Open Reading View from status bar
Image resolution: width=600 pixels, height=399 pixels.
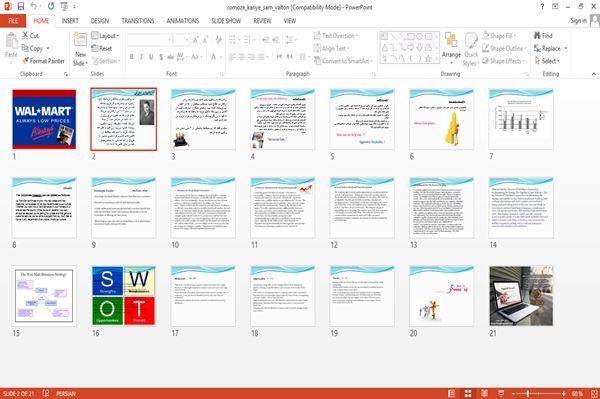[x=484, y=393]
